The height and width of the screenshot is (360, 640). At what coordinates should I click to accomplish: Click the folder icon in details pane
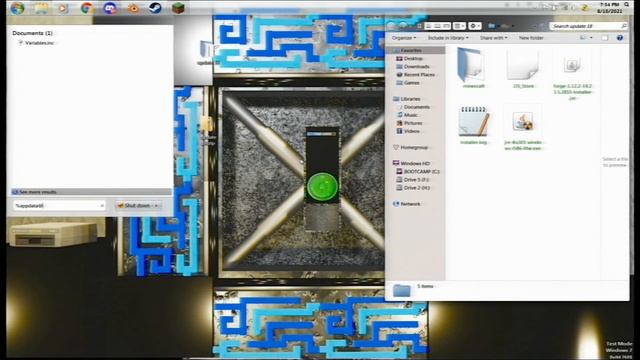click(x=402, y=290)
